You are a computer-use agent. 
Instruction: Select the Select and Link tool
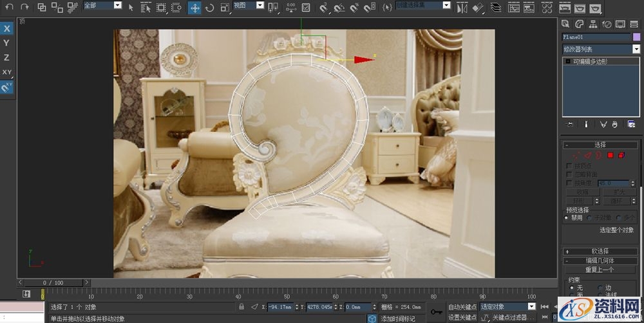(x=41, y=7)
